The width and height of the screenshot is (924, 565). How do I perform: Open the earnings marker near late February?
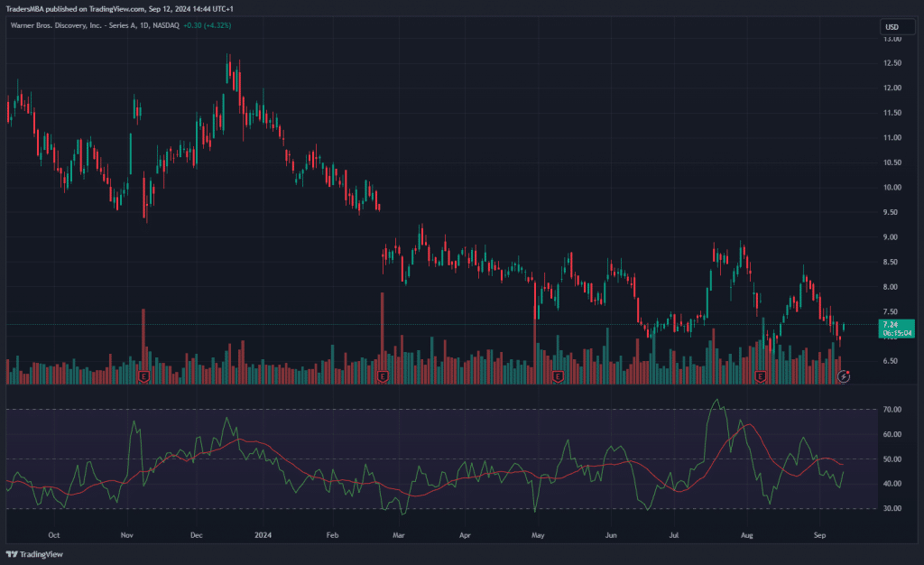click(x=383, y=375)
